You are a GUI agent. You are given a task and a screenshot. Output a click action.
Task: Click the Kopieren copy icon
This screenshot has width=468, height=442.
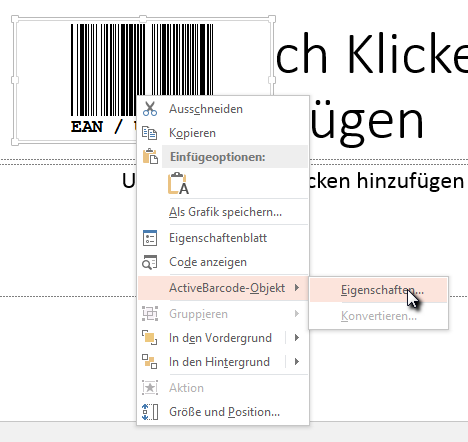pyautogui.click(x=150, y=133)
